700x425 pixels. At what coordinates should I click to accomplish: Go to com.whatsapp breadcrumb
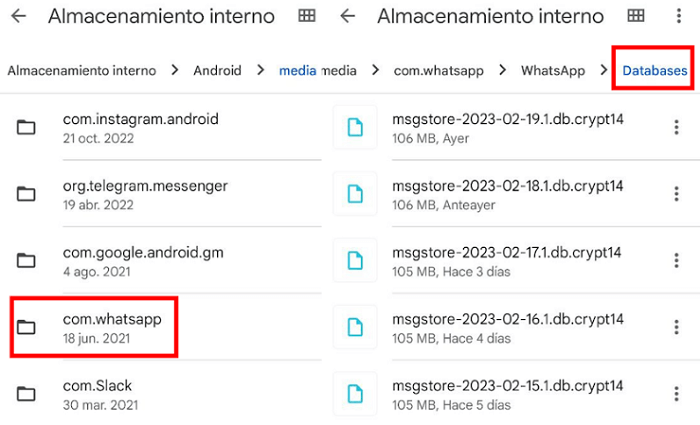point(438,71)
